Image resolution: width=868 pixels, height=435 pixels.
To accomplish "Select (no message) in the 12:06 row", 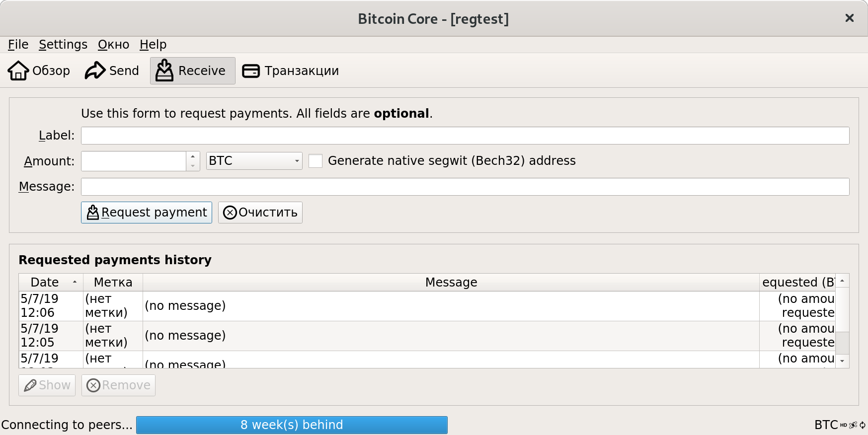I will (451, 306).
